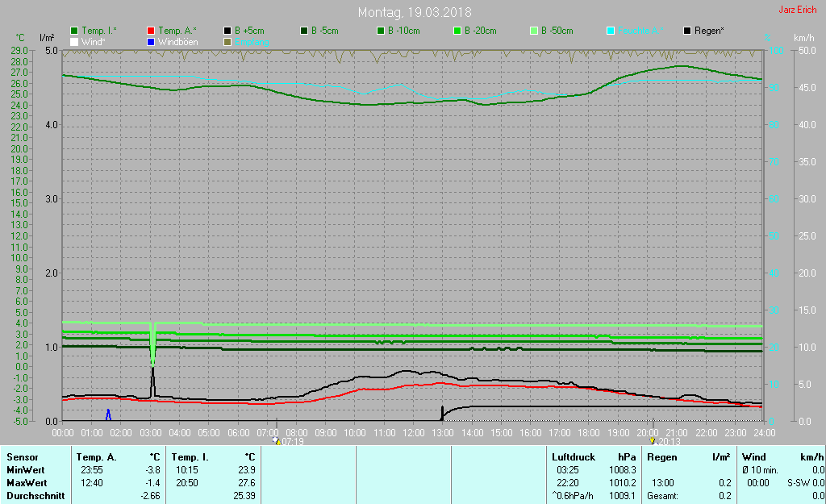This screenshot has width=826, height=504.
Task: Click the Sensor header in the table
Action: 23,457
